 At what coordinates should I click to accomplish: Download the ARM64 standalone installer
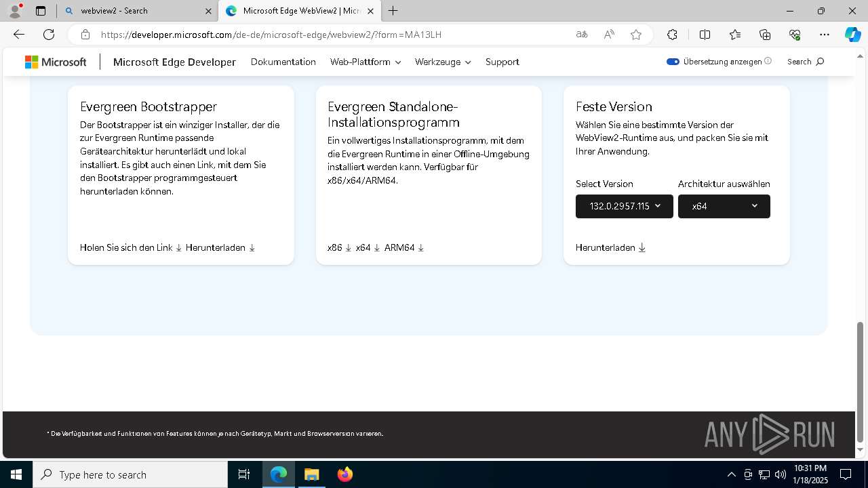click(404, 247)
